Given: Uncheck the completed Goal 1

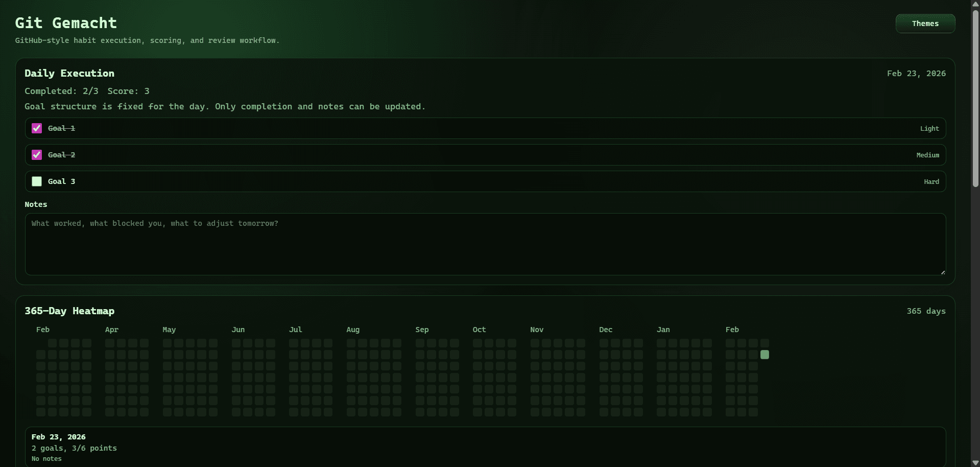Looking at the screenshot, I should pyautogui.click(x=36, y=128).
